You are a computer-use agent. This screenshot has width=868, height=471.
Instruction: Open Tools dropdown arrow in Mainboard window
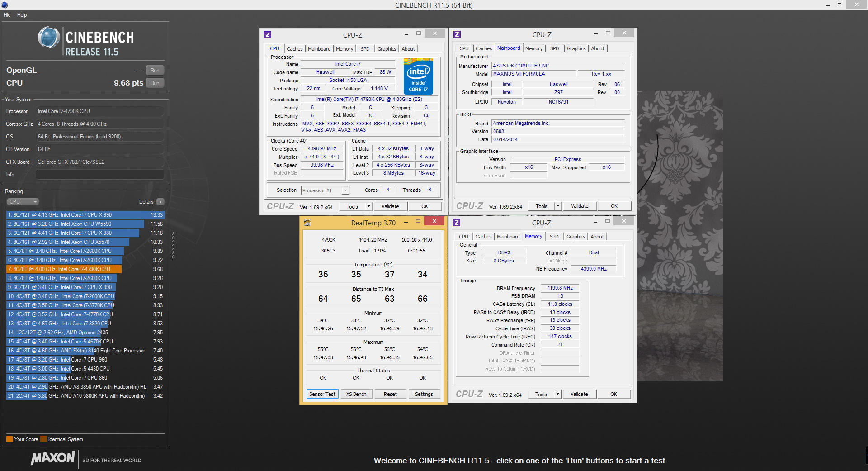pos(558,206)
